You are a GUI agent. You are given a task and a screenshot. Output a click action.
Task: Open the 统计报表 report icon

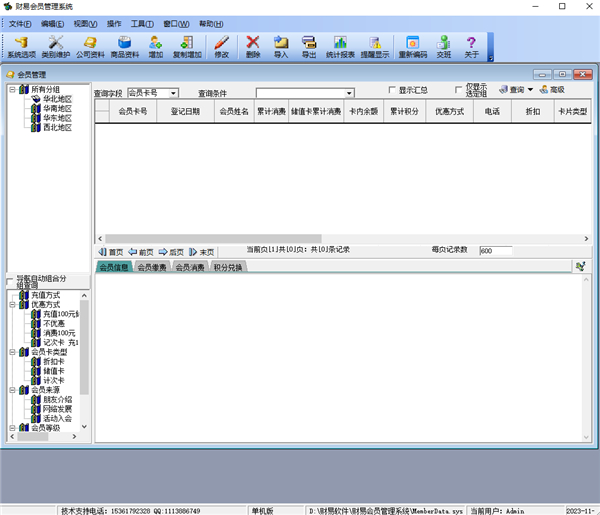(x=341, y=46)
